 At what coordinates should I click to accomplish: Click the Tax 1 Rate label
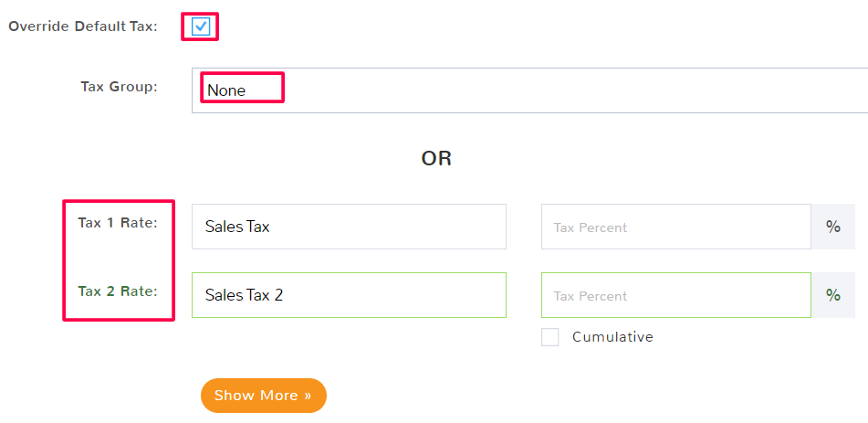coord(118,223)
